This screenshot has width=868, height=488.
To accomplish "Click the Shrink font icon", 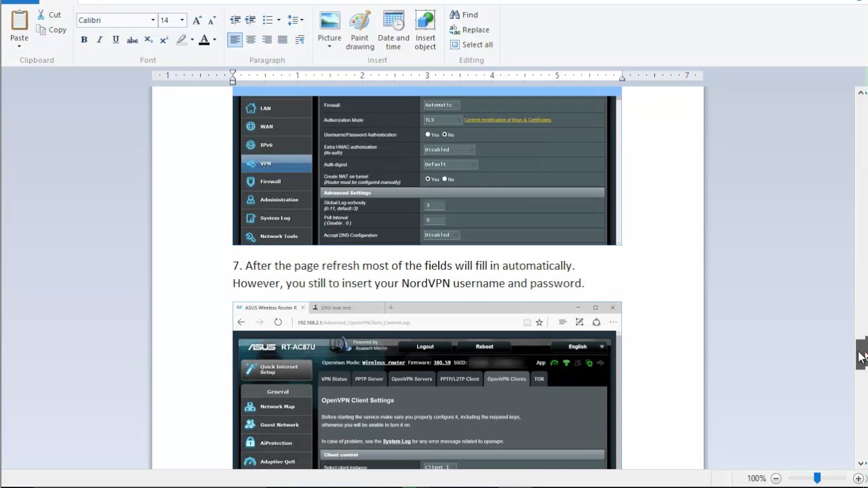I will [212, 20].
